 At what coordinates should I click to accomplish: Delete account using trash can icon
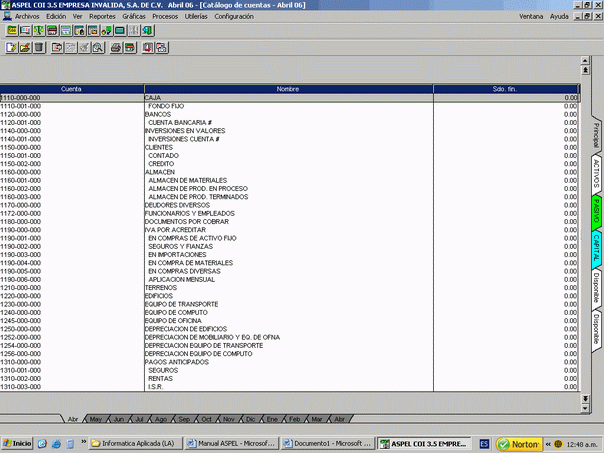point(39,47)
